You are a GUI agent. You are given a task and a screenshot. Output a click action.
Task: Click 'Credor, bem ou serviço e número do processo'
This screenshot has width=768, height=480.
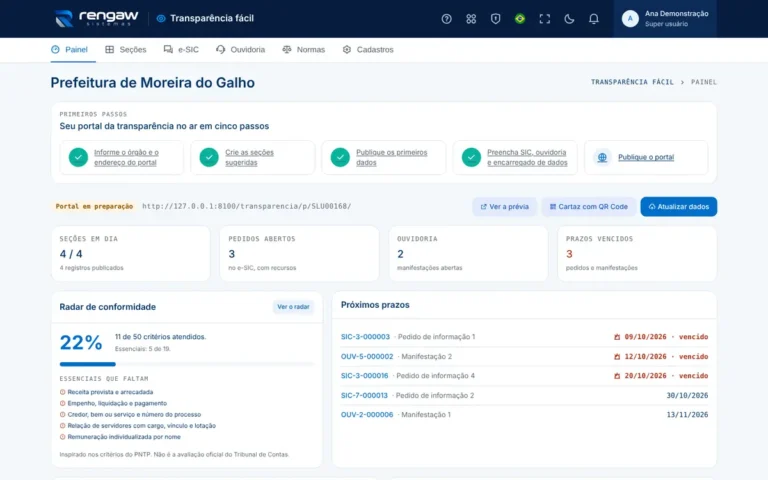(134, 414)
